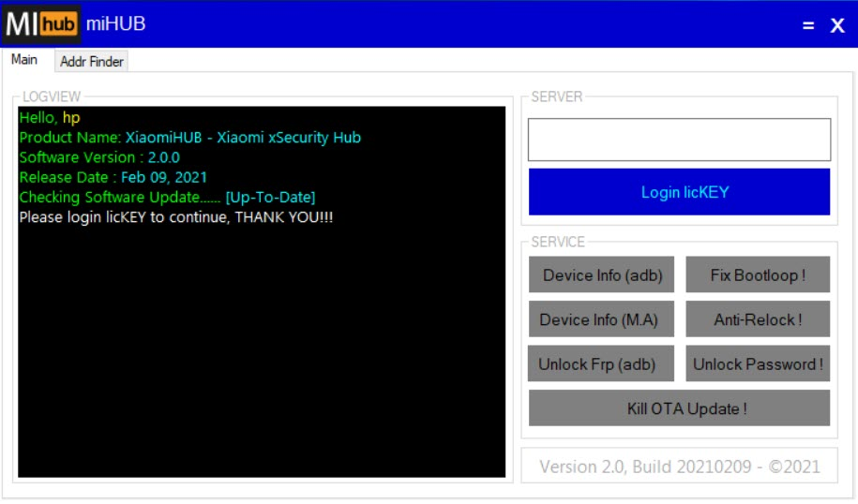Click the Kill OTA Update! button
The image size is (858, 504).
pos(679,408)
